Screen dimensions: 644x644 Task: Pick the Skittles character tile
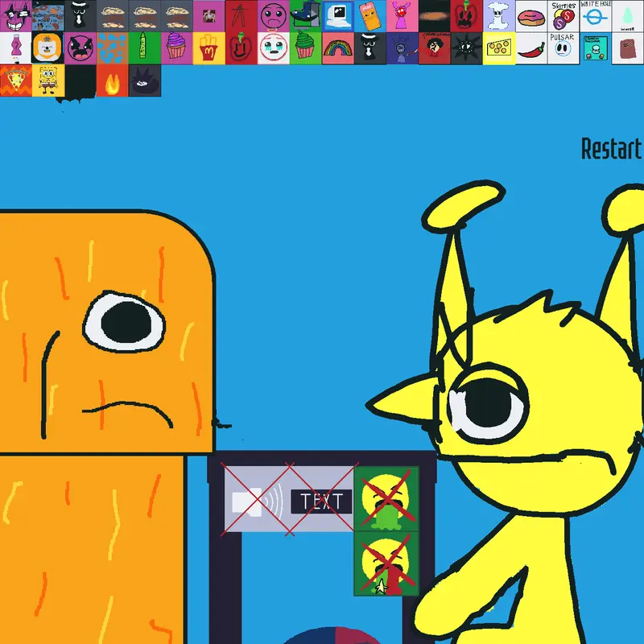point(563,16)
